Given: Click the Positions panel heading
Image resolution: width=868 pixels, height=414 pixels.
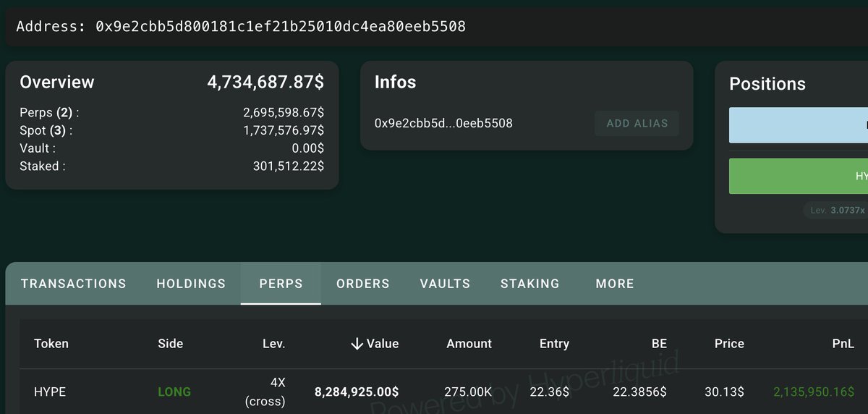Looking at the screenshot, I should (x=767, y=84).
